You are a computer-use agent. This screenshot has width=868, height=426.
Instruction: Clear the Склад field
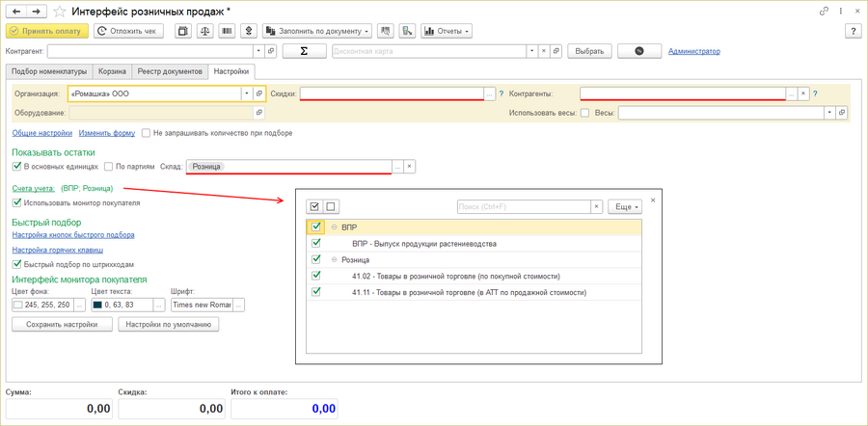(x=409, y=166)
